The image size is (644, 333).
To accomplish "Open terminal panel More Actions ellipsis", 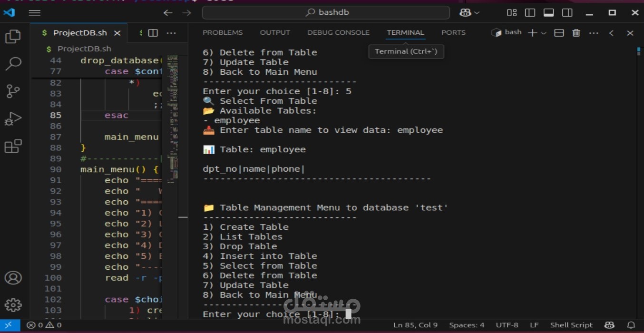I will [x=594, y=33].
